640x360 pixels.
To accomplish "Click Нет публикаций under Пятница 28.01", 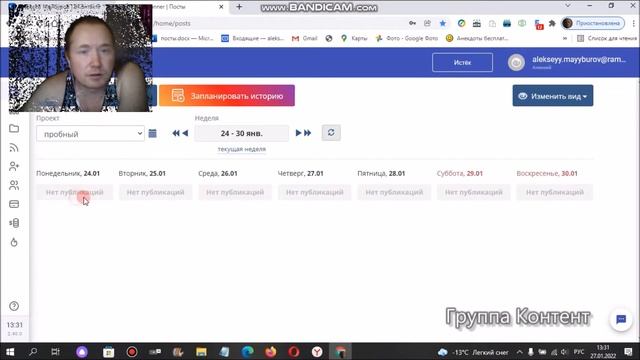I will click(394, 192).
